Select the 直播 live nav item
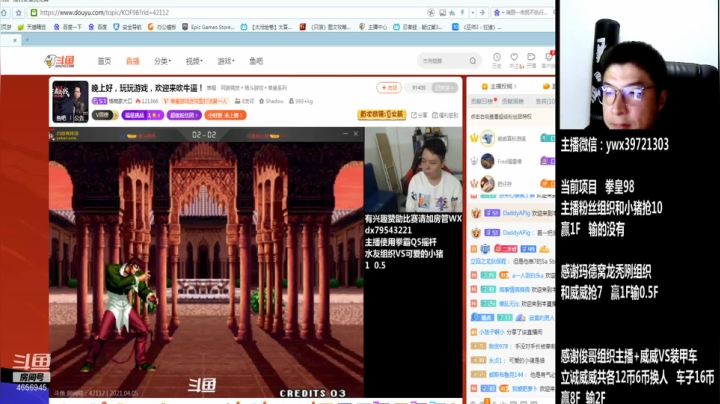Image resolution: width=720 pixels, height=404 pixels. (x=133, y=61)
